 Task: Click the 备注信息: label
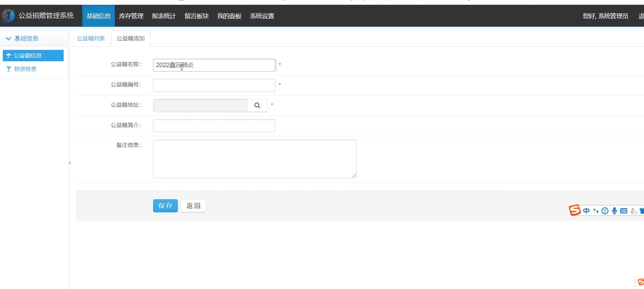tap(129, 145)
